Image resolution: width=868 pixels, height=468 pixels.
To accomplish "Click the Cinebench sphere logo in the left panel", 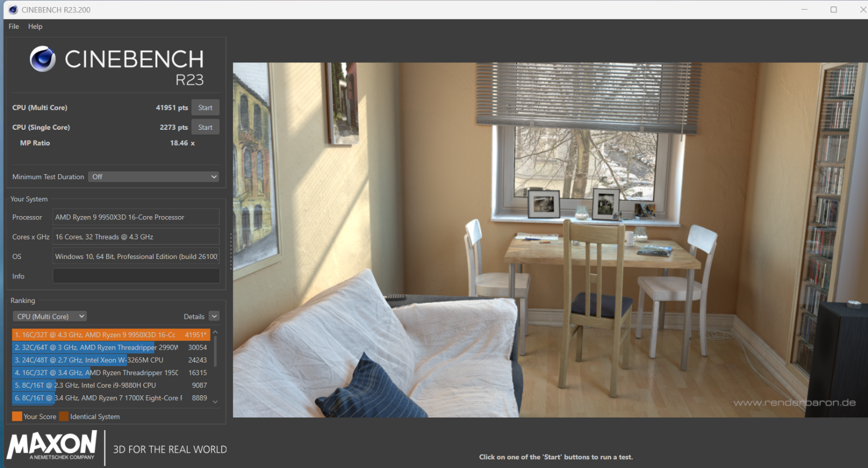I will 43,59.
